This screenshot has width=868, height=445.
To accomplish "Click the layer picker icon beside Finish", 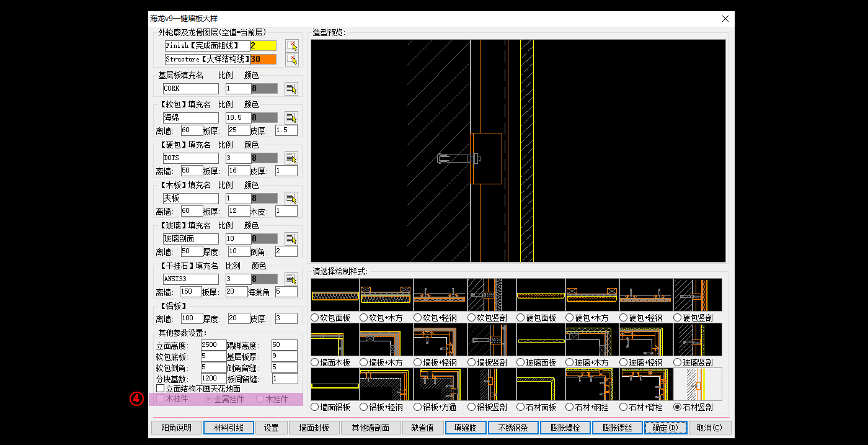I will click(x=291, y=46).
